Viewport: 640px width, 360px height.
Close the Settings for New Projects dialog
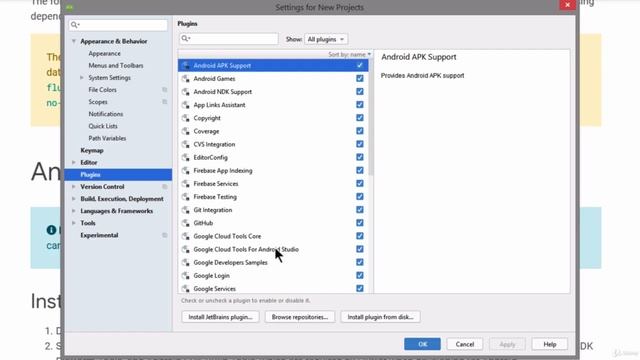567,5
